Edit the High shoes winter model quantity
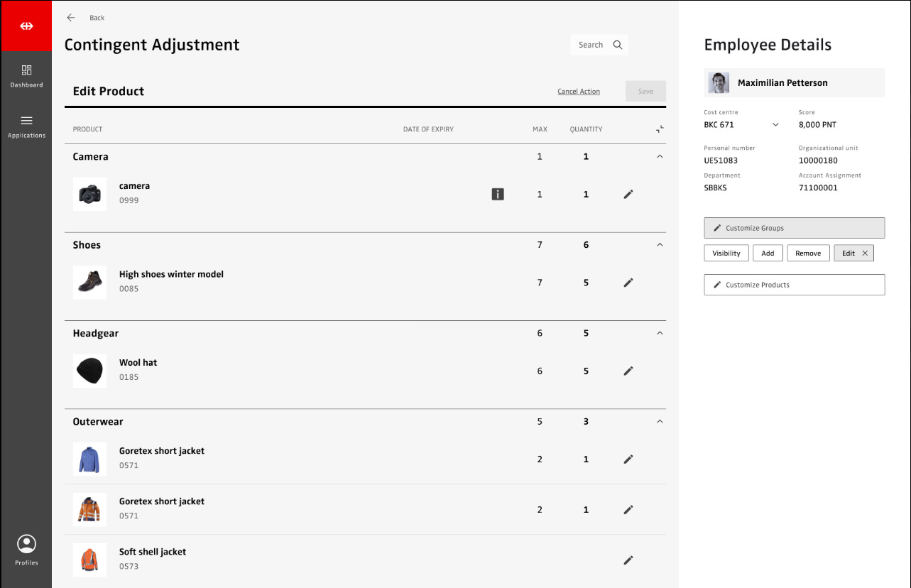Screen dimensions: 911x588 point(628,283)
